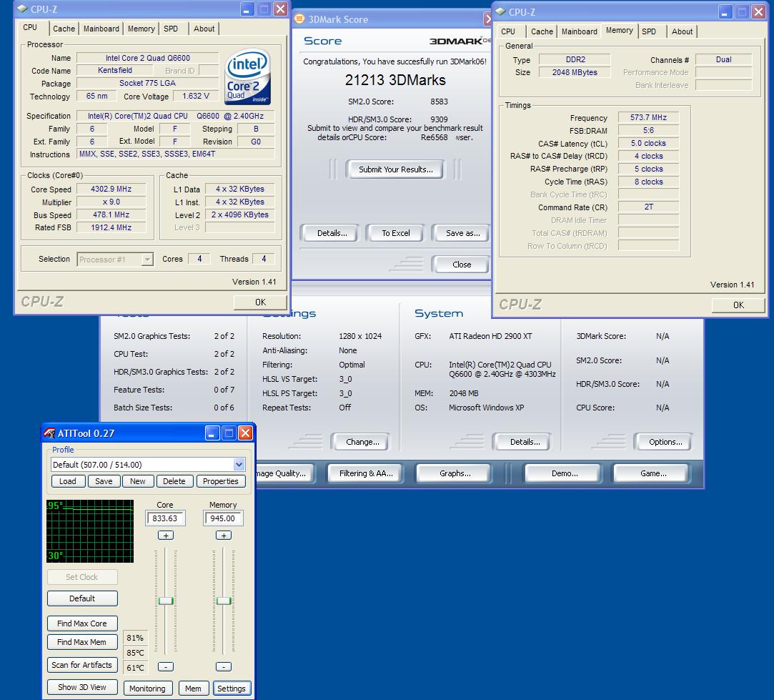Screen dimensions: 774x700
Task: Decrease Memory clock with minus button
Action: [224, 667]
